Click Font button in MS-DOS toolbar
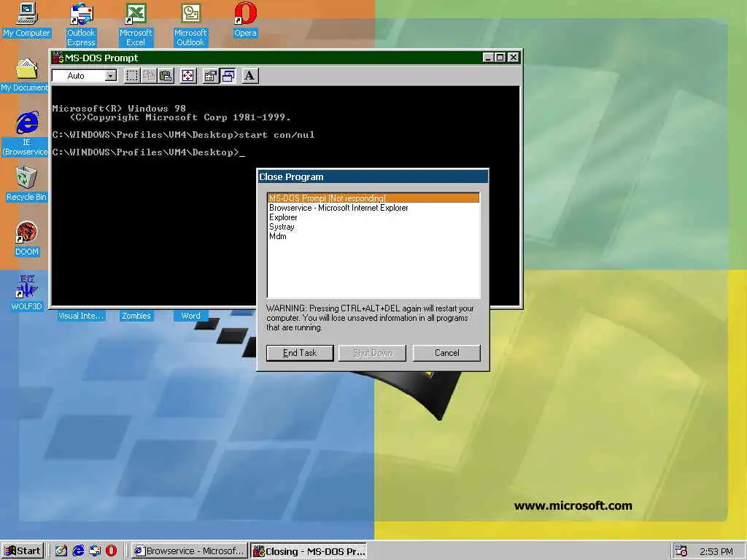 click(x=249, y=76)
